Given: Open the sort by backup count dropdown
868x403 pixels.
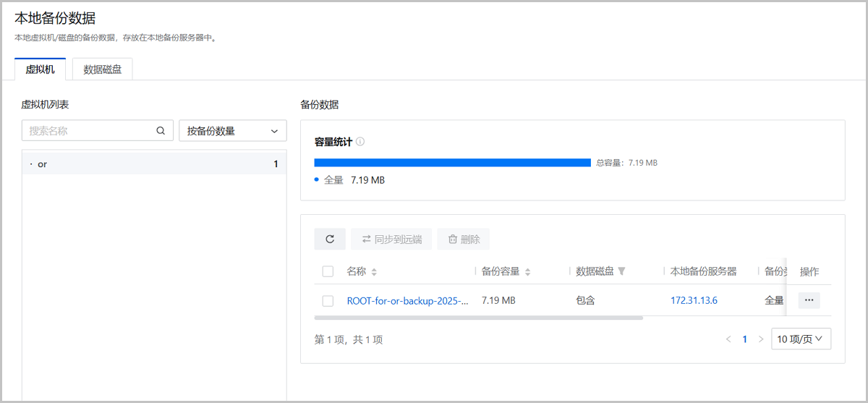Looking at the screenshot, I should point(233,131).
